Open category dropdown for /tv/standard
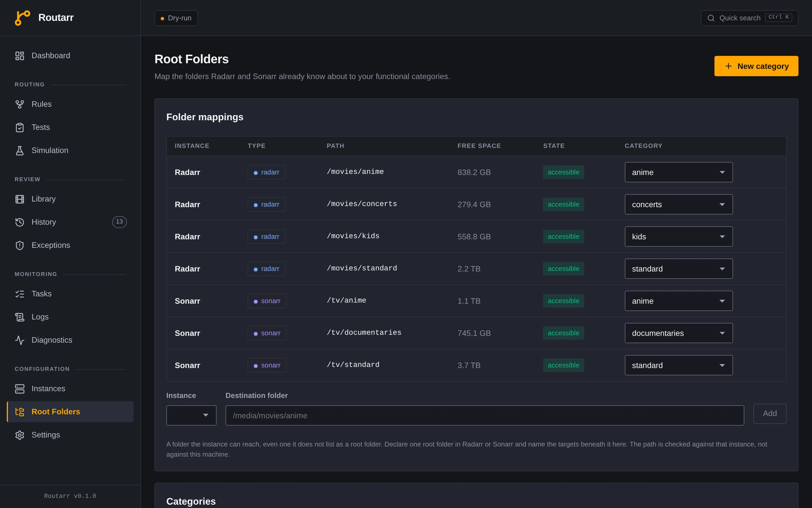This screenshot has height=508, width=812. pyautogui.click(x=678, y=365)
